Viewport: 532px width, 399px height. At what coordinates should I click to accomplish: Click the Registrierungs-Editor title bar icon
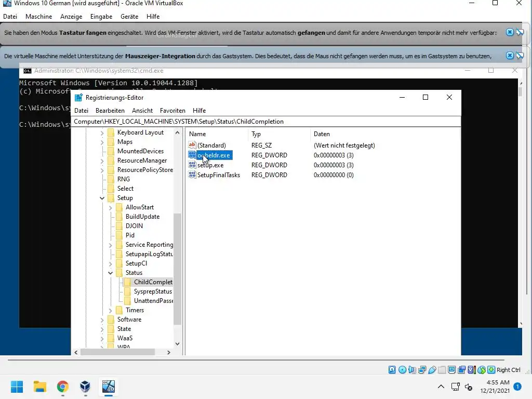pos(78,98)
